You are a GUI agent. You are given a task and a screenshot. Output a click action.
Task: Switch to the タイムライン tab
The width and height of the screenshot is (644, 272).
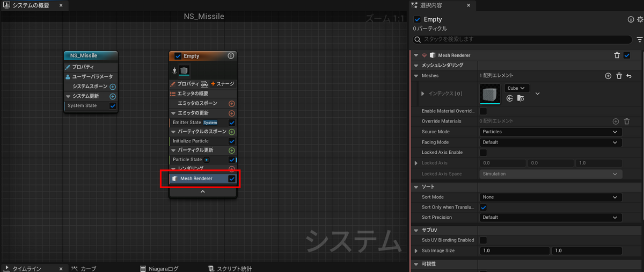(27, 269)
